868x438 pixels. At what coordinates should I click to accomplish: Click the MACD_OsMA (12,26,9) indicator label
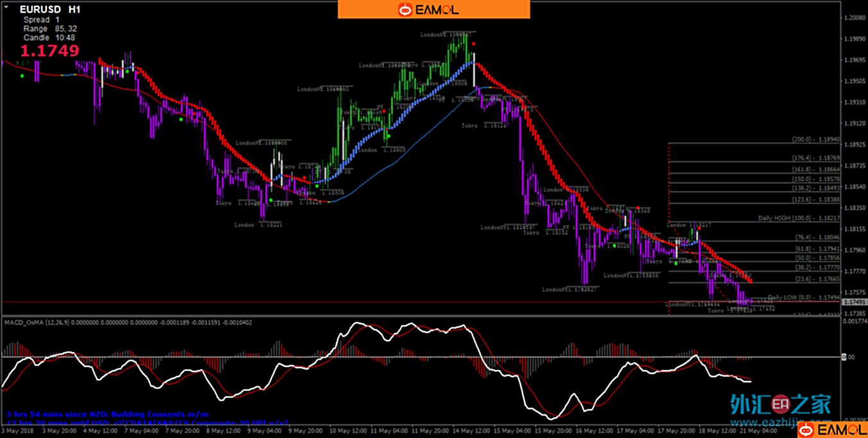click(x=40, y=322)
